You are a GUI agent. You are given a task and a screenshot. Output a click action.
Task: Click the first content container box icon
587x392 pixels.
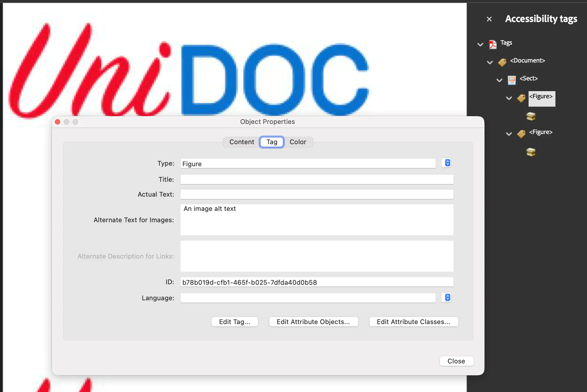pos(531,116)
